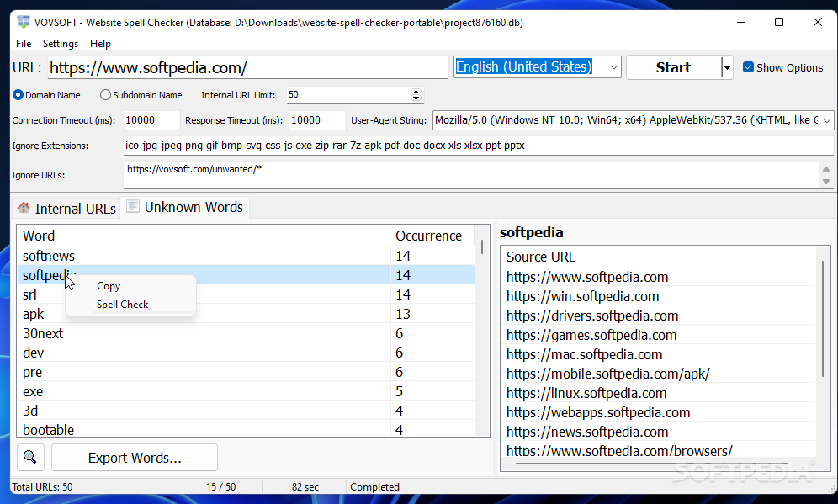The width and height of the screenshot is (838, 504).
Task: Click source URL https://webapps.softpedia.com
Action: coord(598,412)
